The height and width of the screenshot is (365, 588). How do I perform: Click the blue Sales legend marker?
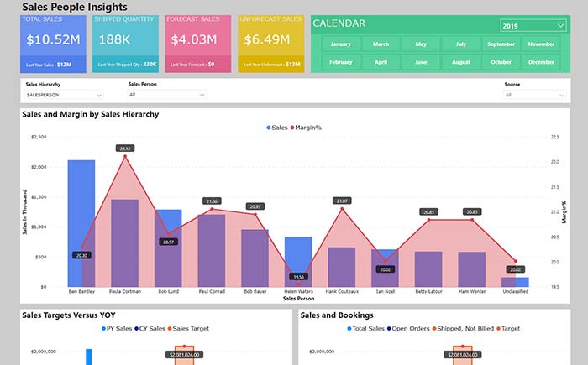click(269, 128)
